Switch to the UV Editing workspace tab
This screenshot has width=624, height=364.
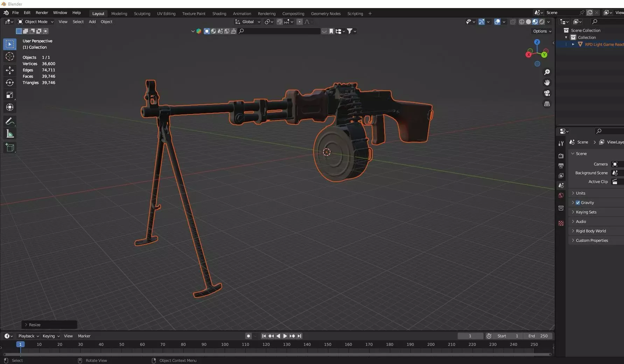[166, 14]
